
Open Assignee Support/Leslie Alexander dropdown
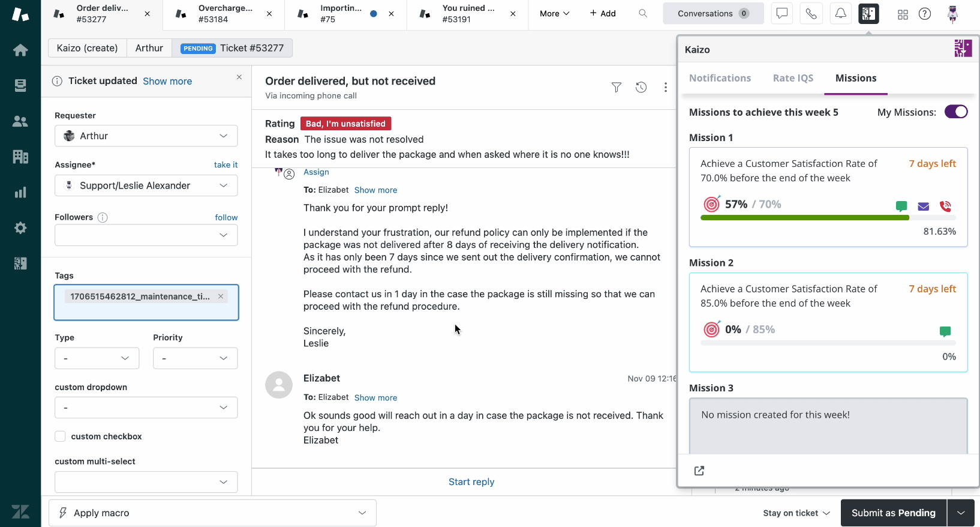146,185
